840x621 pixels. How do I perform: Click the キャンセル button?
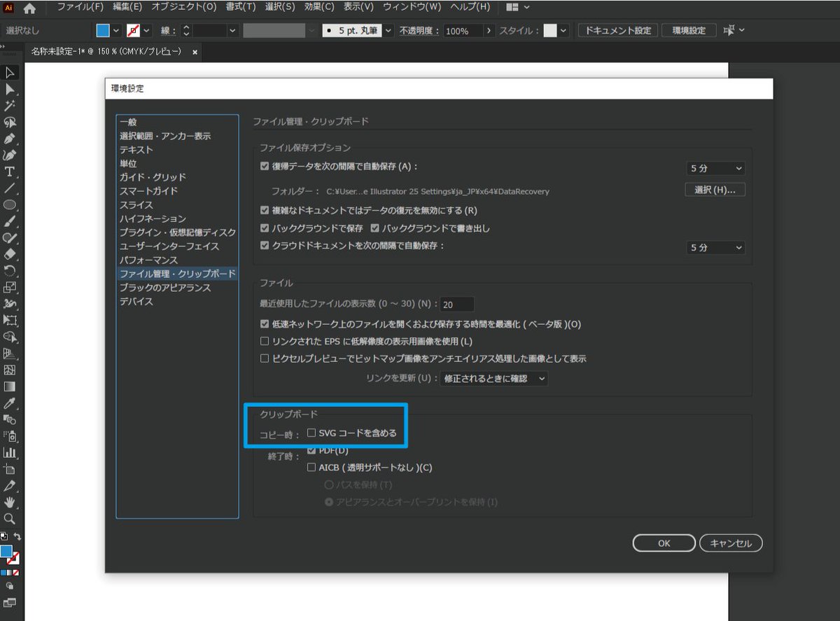[731, 543]
